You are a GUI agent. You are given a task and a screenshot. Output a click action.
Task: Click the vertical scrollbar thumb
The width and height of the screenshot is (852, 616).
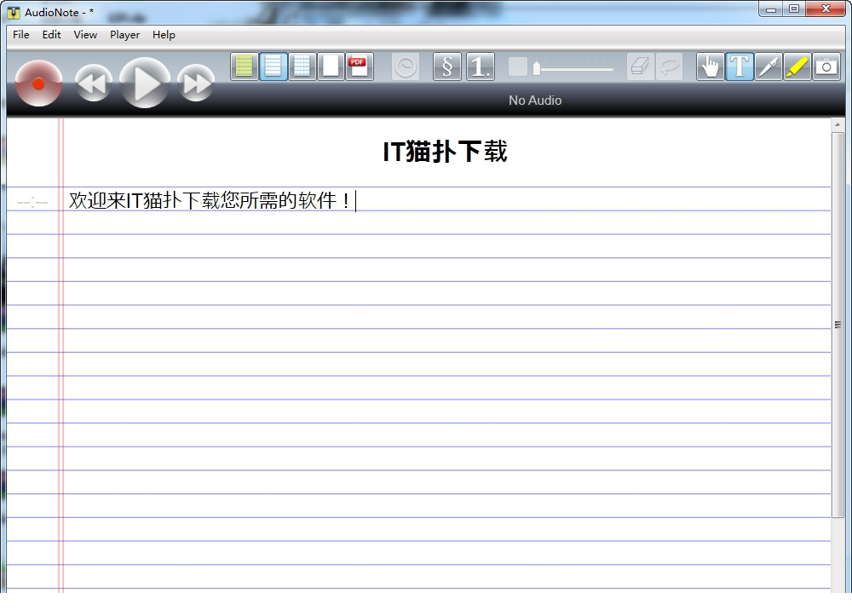pyautogui.click(x=838, y=325)
